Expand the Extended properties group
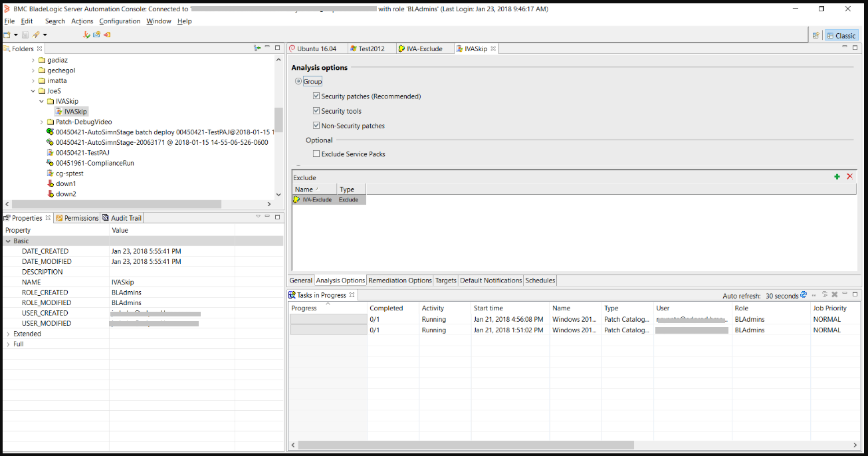Screen dimensions: 868x456 [8, 334]
